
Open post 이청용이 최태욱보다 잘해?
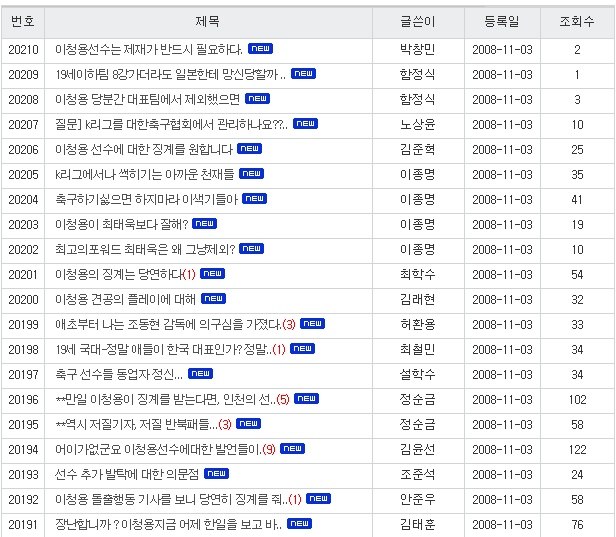122,224
